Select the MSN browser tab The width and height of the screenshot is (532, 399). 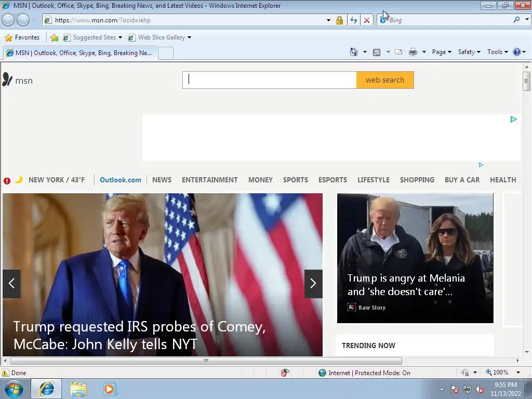[x=81, y=53]
